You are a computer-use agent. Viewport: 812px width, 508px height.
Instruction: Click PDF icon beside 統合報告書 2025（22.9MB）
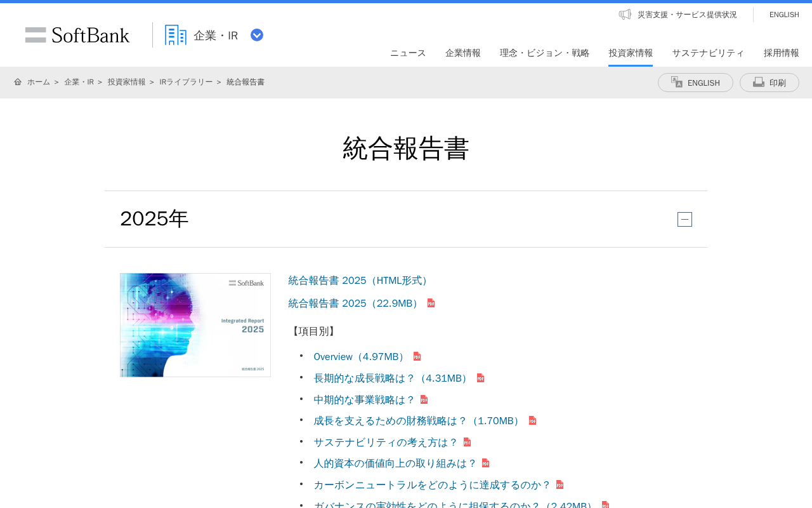click(x=431, y=303)
